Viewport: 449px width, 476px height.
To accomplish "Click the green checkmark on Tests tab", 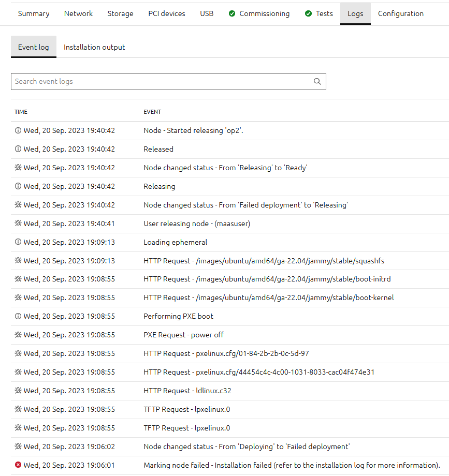I will coord(309,13).
